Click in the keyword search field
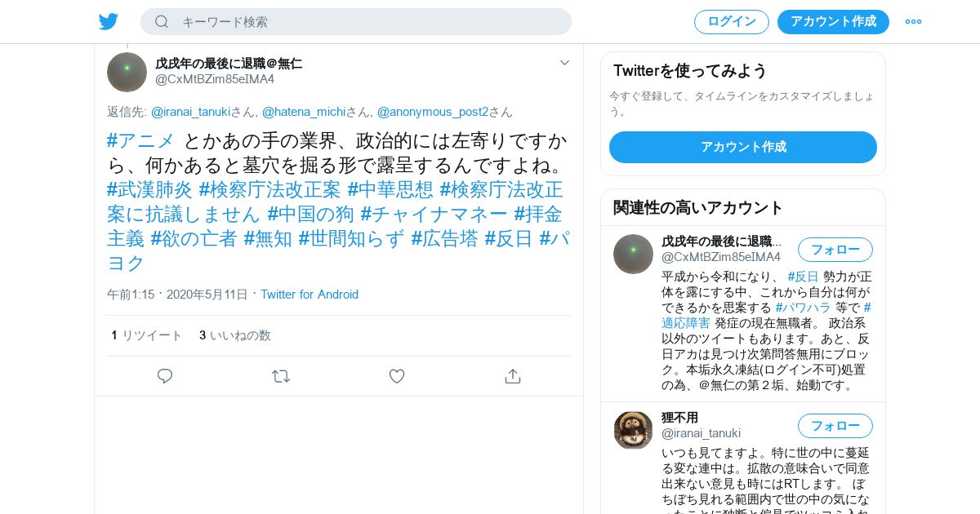 coord(356,22)
